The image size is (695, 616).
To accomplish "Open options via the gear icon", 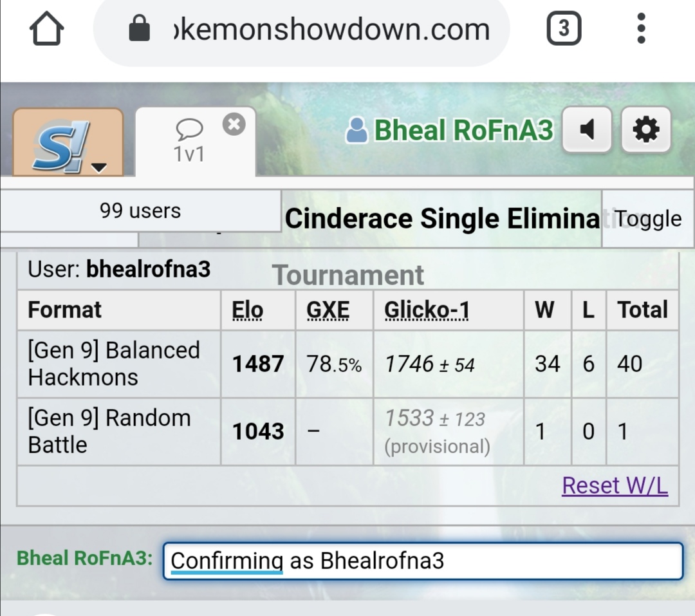I will click(x=646, y=130).
